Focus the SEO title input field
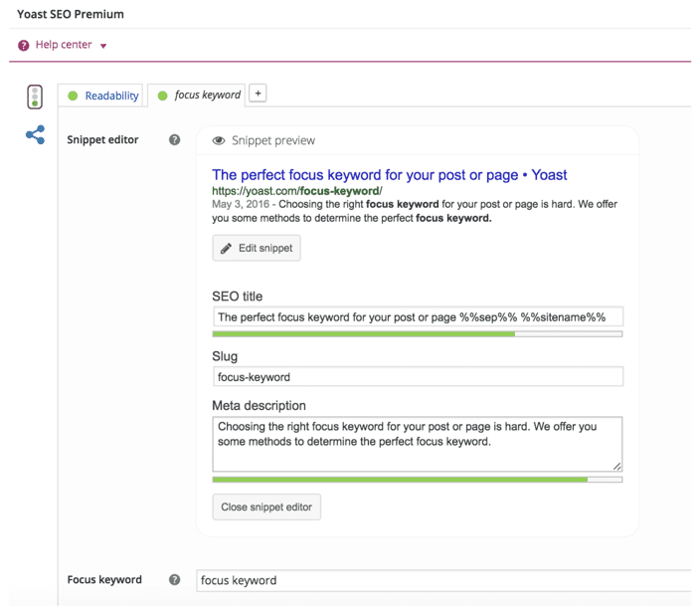The width and height of the screenshot is (700, 612). (418, 316)
